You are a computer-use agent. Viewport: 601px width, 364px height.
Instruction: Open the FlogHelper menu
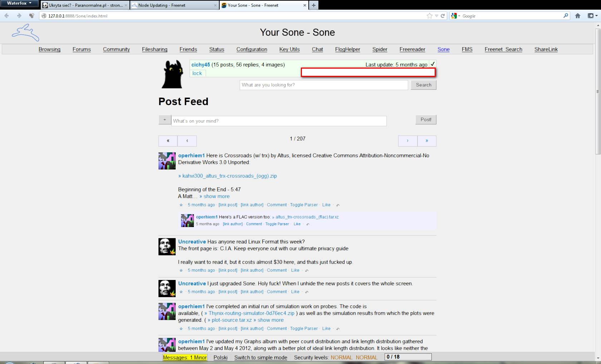[348, 49]
